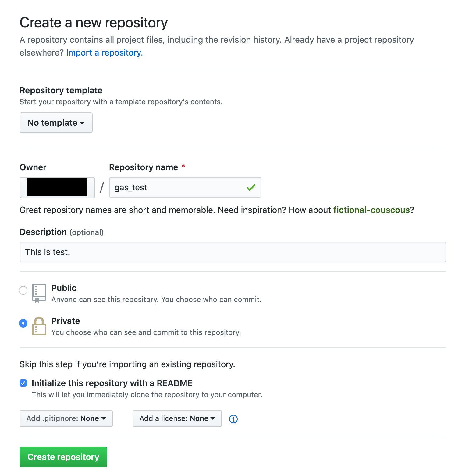Select the Public radio button
This screenshot has width=476, height=474.
(x=23, y=290)
